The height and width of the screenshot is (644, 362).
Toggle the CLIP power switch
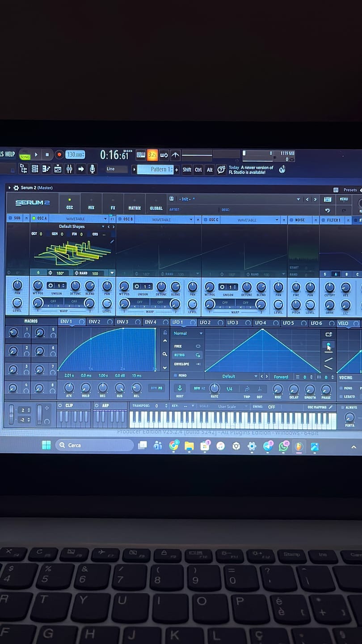point(61,405)
